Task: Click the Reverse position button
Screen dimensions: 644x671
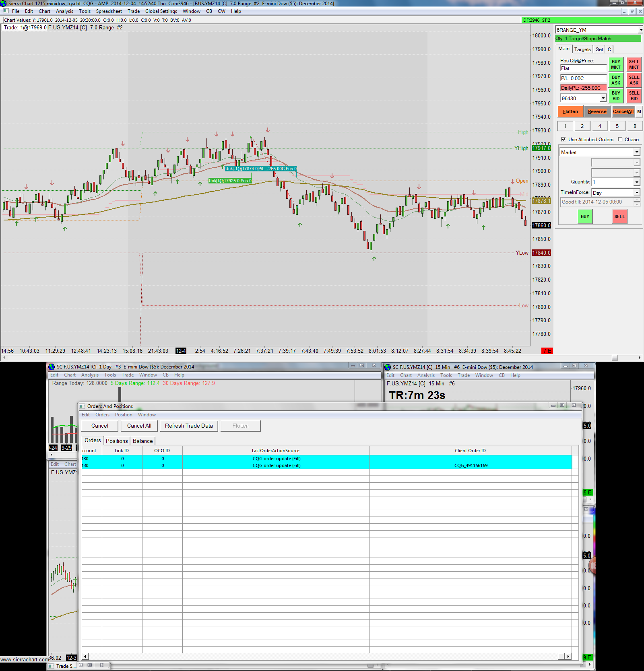Action: coord(597,111)
